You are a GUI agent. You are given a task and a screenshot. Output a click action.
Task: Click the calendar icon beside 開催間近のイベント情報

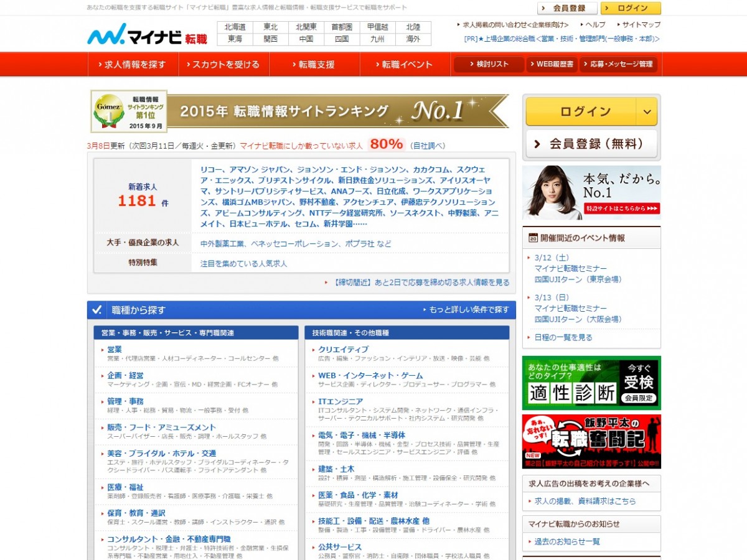click(x=532, y=238)
